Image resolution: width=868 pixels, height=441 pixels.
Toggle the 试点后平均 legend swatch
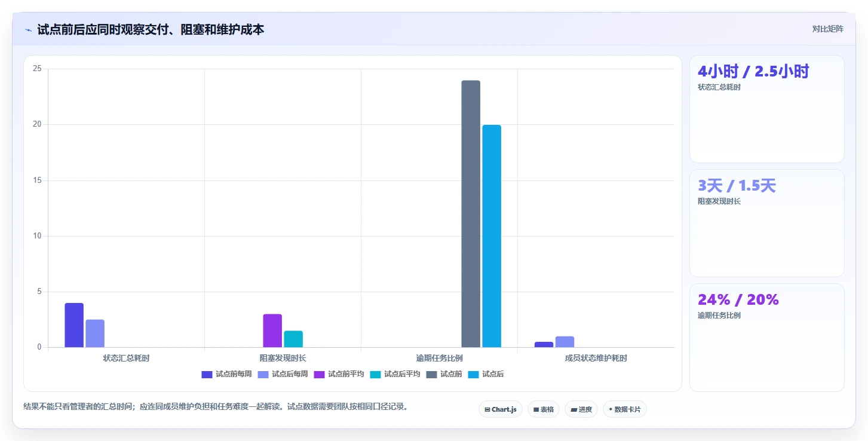tap(375, 374)
